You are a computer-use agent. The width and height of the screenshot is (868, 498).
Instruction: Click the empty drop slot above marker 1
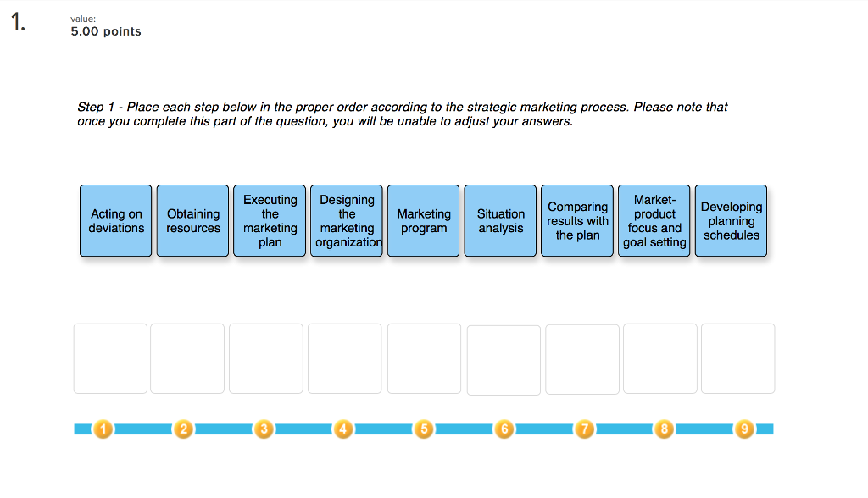click(x=111, y=358)
